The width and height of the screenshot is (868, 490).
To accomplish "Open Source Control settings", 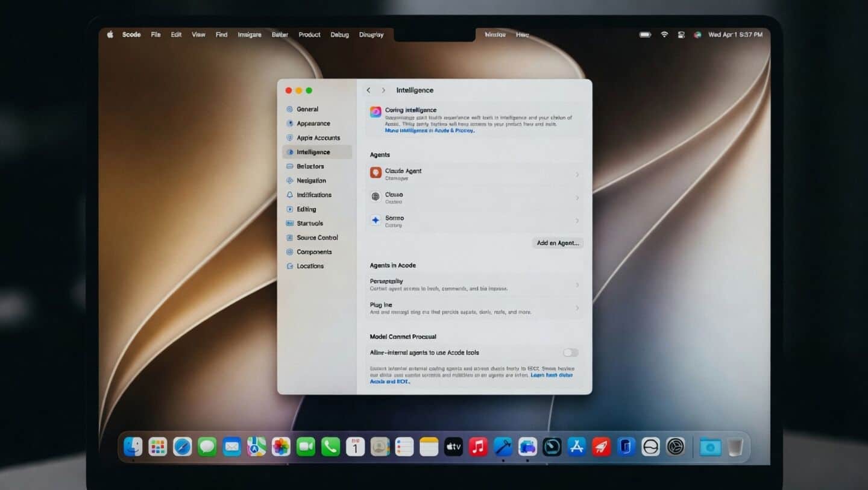I will click(316, 237).
